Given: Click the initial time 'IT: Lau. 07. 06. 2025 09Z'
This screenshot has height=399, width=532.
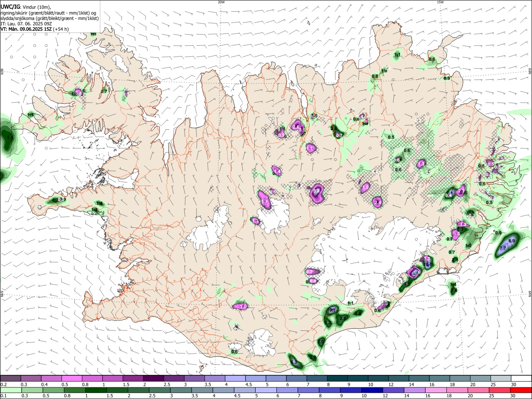Looking at the screenshot, I should (x=27, y=24).
